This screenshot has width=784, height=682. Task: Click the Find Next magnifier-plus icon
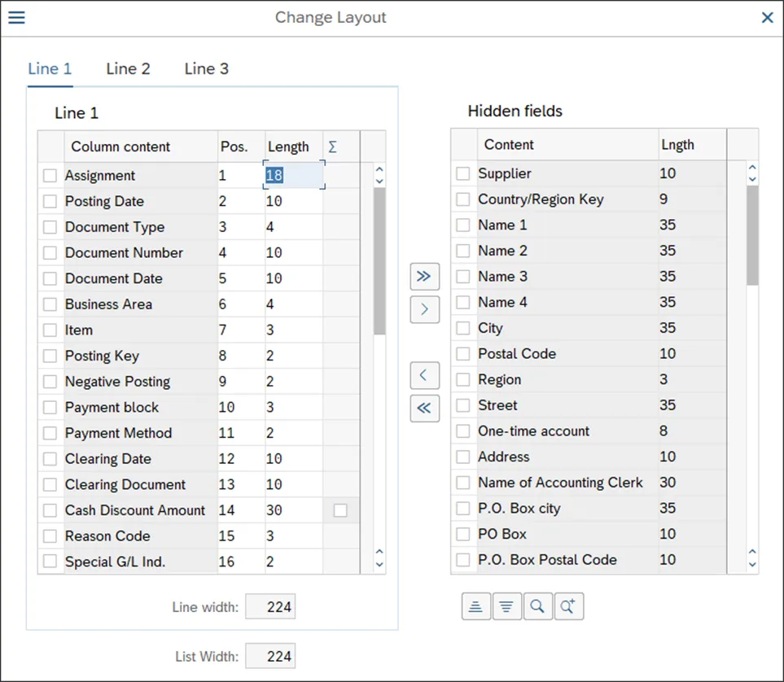click(x=568, y=606)
